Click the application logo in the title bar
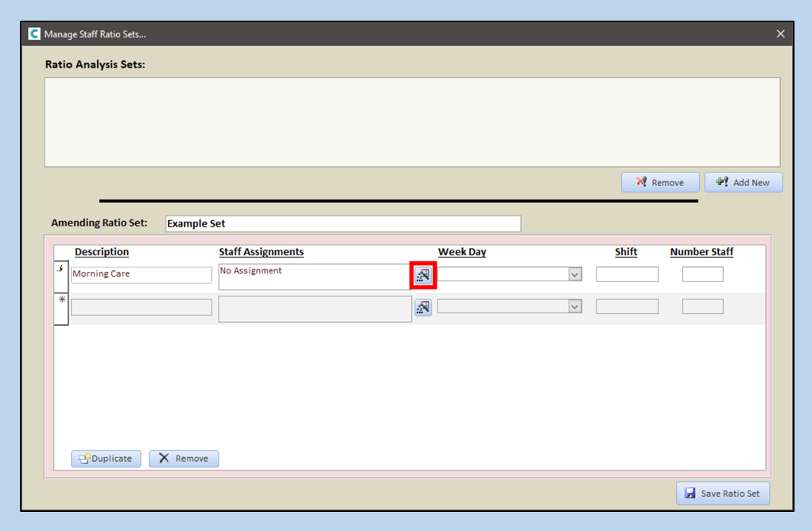 [x=34, y=34]
